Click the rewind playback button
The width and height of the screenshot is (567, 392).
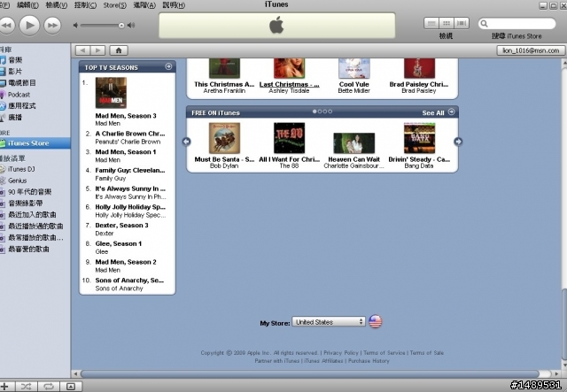pos(6,26)
